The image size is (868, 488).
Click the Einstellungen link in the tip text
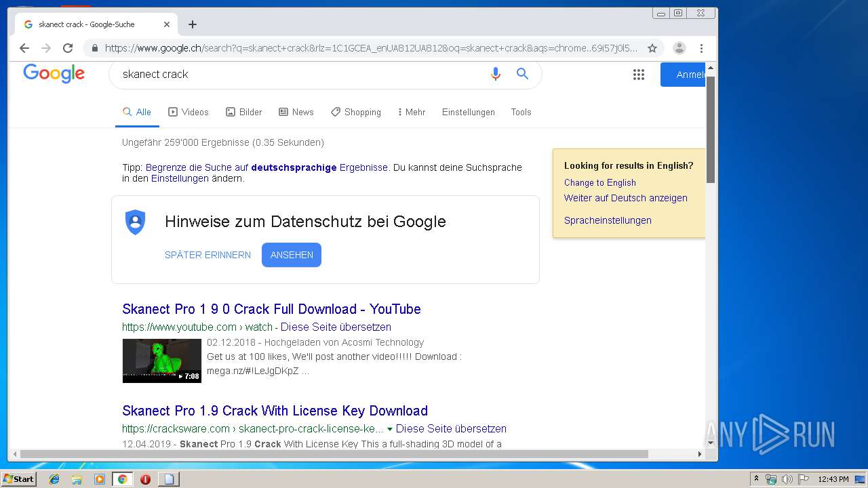(180, 178)
